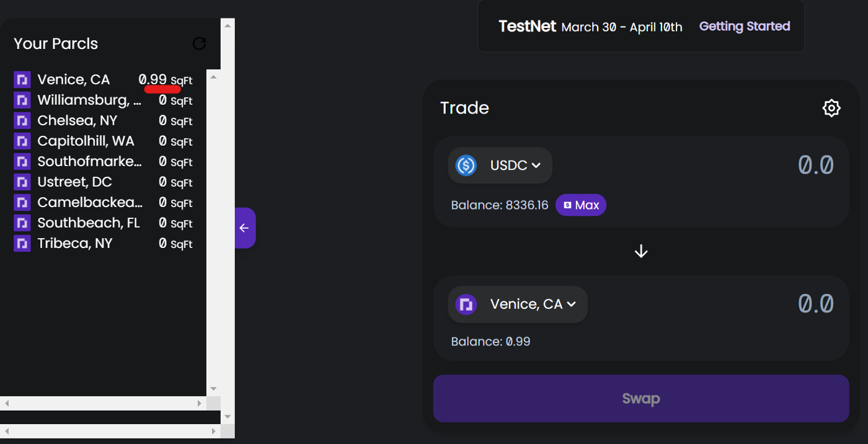Click the Swap button

(x=640, y=398)
